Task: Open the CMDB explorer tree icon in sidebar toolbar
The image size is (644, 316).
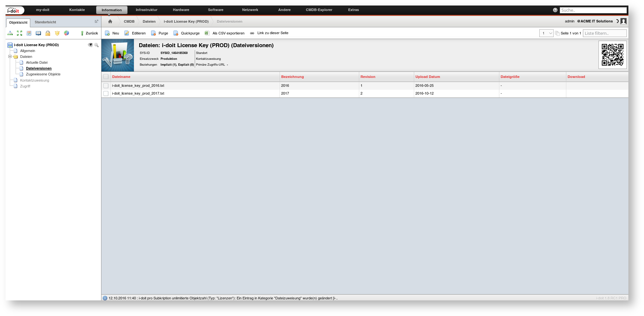Action: coord(10,33)
